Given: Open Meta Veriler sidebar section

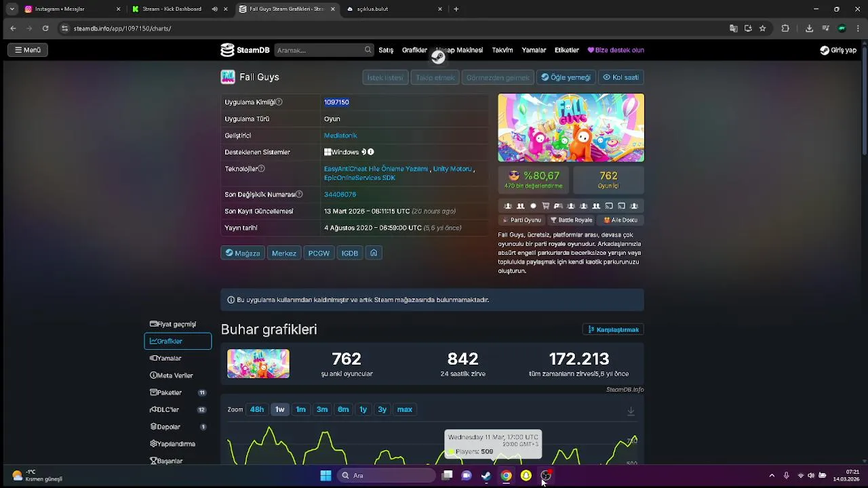Looking at the screenshot, I should point(178,375).
